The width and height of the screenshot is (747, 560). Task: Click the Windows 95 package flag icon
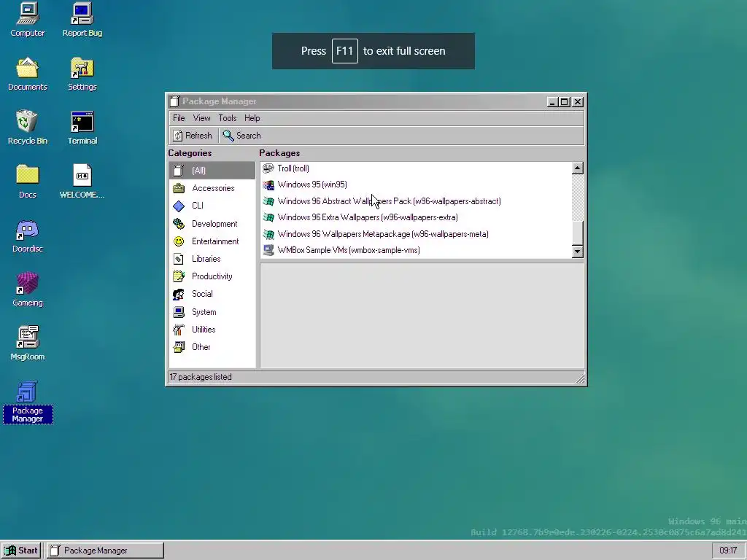pyautogui.click(x=268, y=184)
